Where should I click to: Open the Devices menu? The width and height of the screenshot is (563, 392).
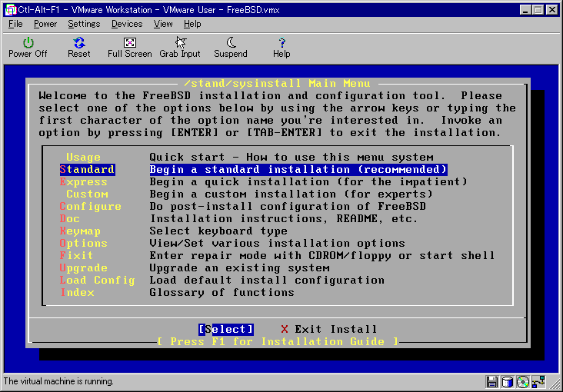[127, 24]
